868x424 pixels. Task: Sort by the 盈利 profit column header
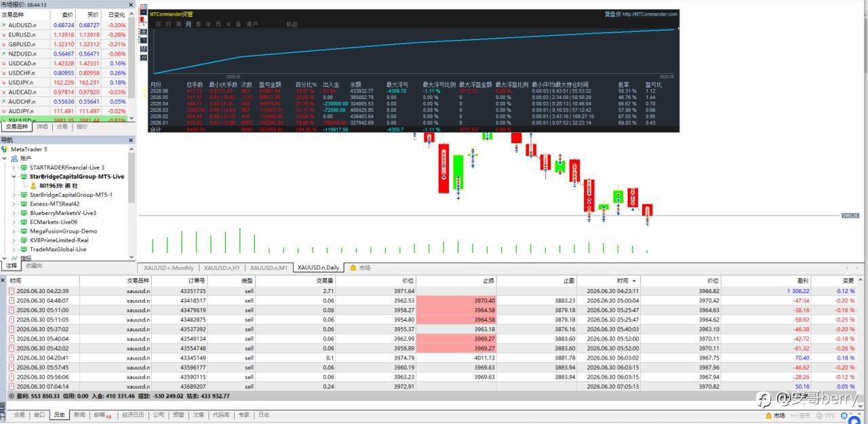(x=803, y=280)
